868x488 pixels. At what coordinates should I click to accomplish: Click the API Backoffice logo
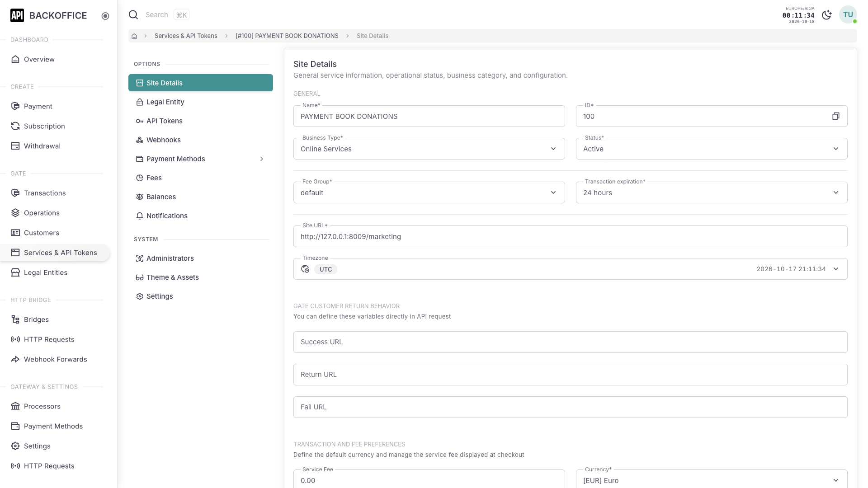coord(48,15)
